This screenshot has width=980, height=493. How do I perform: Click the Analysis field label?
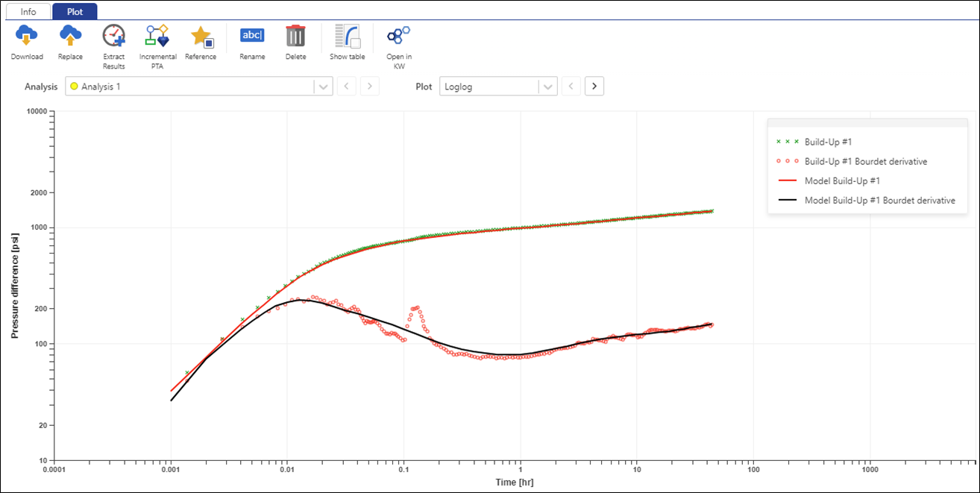[41, 87]
